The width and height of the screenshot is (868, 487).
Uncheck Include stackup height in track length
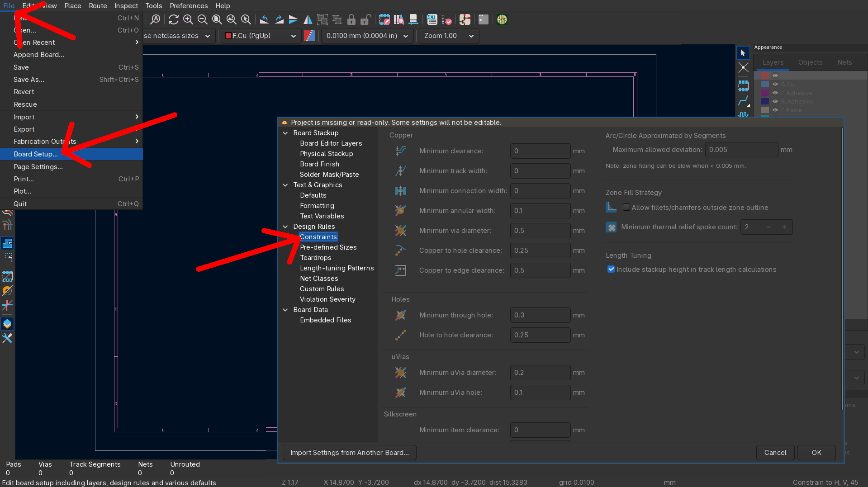(x=611, y=269)
